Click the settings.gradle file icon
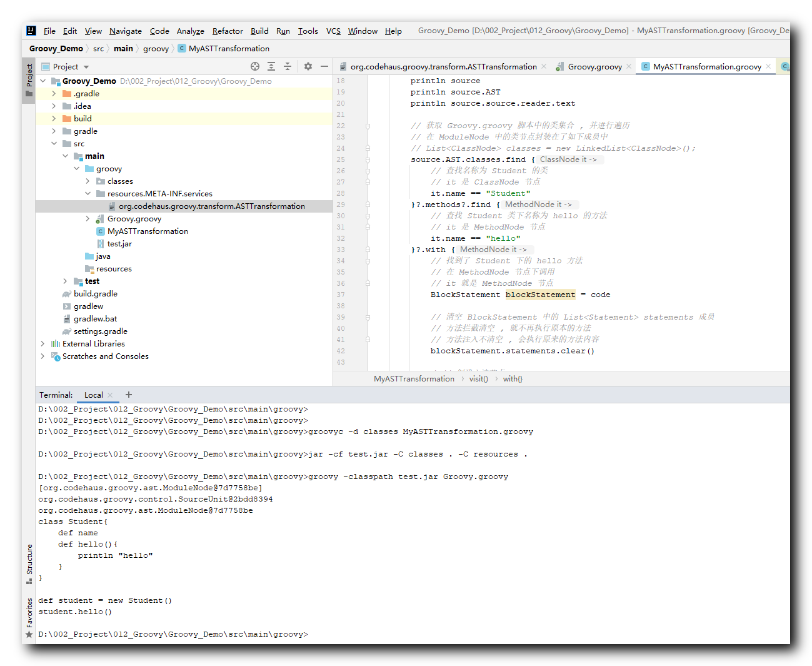 pos(67,331)
